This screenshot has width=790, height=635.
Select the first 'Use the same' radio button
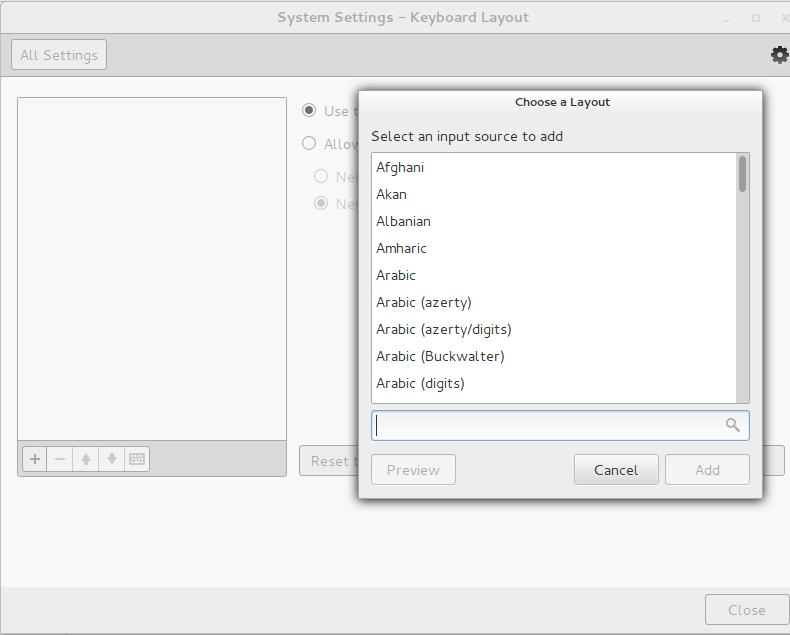coord(310,111)
